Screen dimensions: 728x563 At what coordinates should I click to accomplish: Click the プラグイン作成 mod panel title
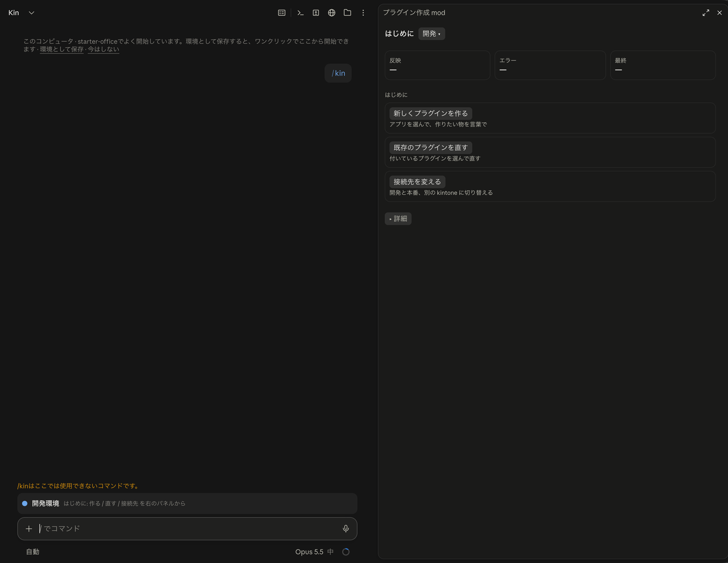click(x=414, y=12)
